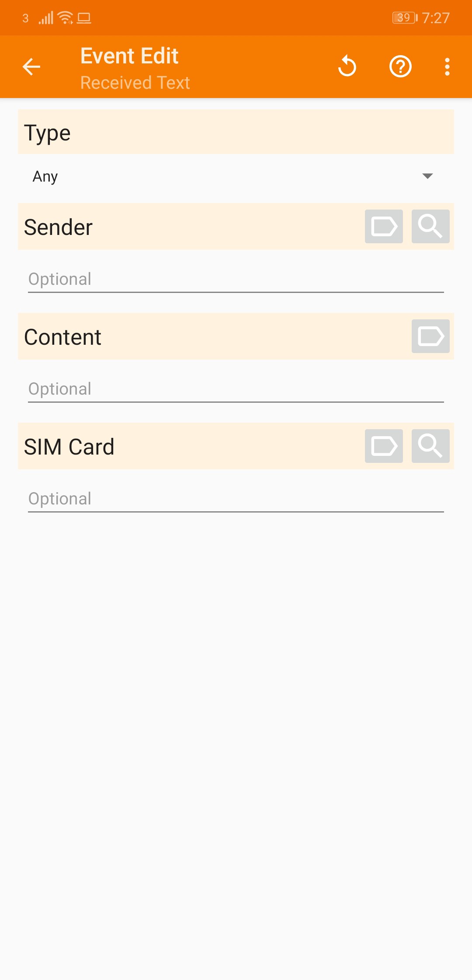The height and width of the screenshot is (980, 472).
Task: Click the Sender search magnifier icon
Action: click(x=430, y=227)
